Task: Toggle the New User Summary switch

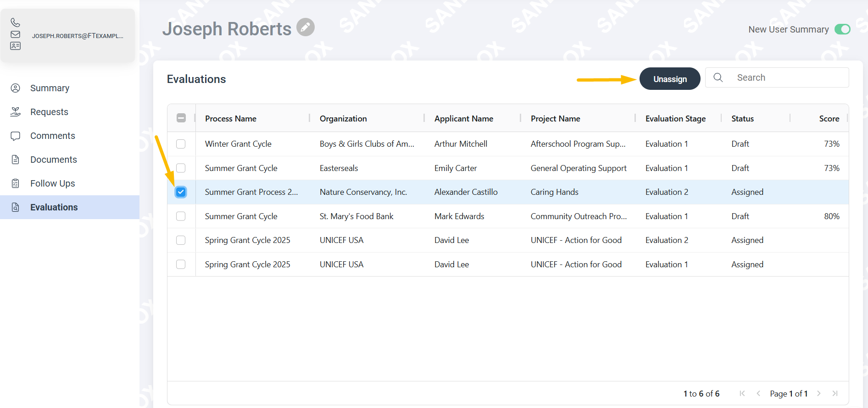Action: tap(842, 29)
